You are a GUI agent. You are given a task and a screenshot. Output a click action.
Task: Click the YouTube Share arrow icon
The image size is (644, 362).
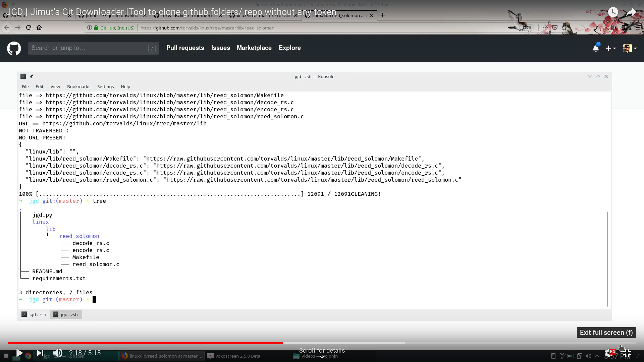(x=631, y=12)
